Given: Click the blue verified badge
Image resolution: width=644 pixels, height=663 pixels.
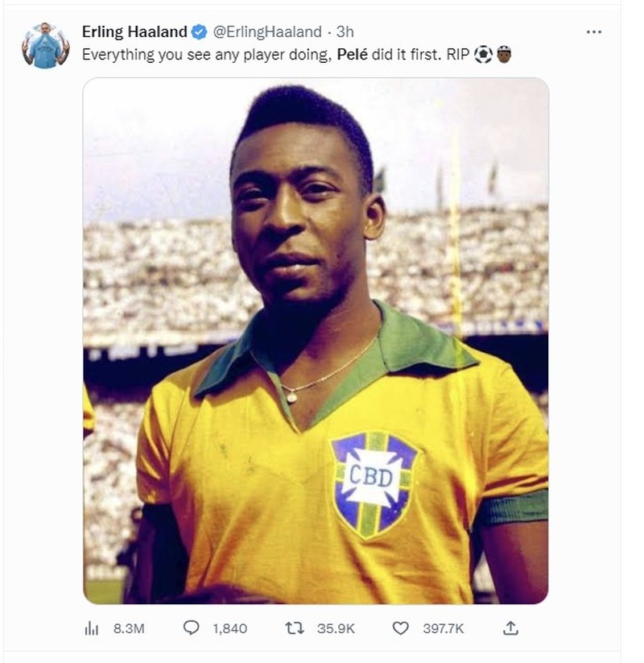Looking at the screenshot, I should (199, 32).
